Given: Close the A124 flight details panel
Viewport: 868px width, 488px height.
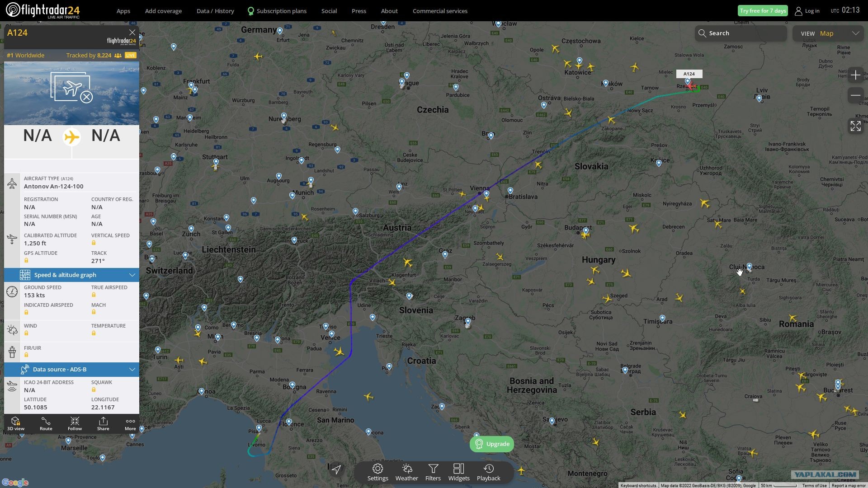Looking at the screenshot, I should pyautogui.click(x=132, y=33).
